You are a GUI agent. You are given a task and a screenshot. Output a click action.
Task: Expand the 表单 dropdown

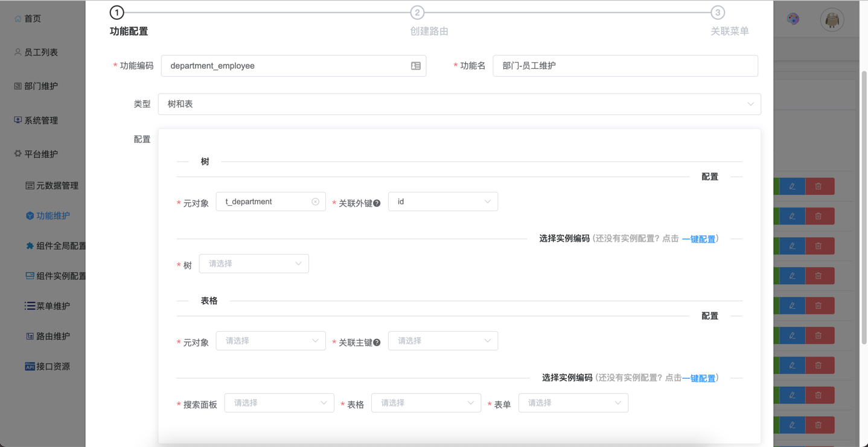(573, 403)
